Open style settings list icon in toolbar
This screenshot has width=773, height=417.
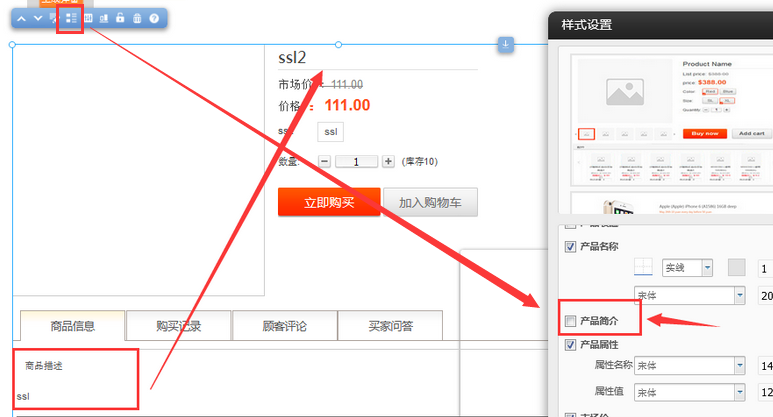[71, 18]
